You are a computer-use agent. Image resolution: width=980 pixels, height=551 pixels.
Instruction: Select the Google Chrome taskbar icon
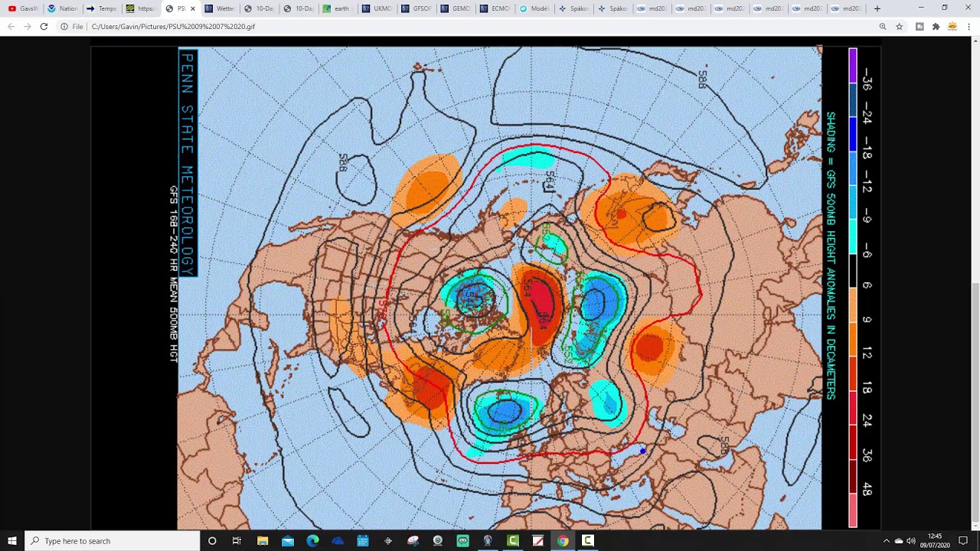tap(563, 541)
